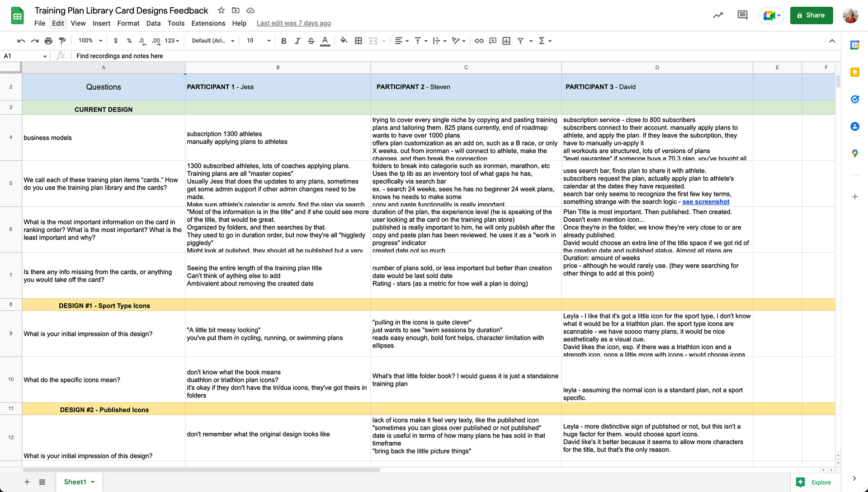Screen dimensions: 868x492
Task: Open the Insert menu
Action: click(101, 23)
